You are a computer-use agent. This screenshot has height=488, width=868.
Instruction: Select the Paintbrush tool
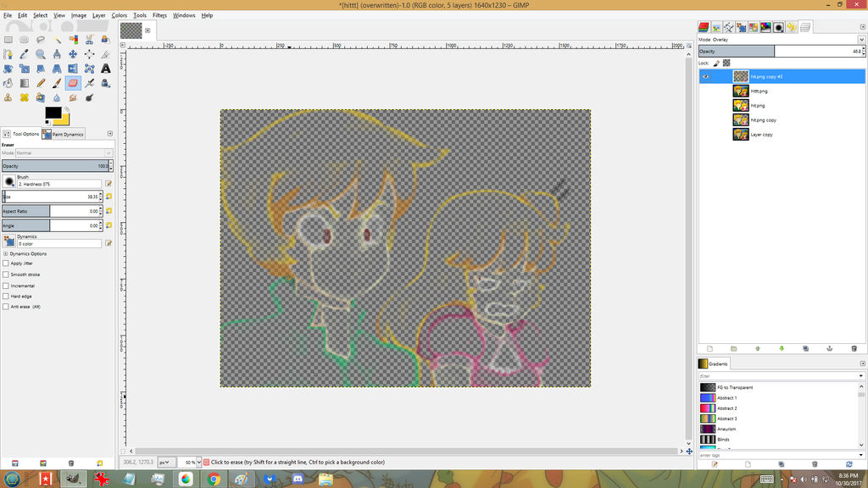pos(56,83)
